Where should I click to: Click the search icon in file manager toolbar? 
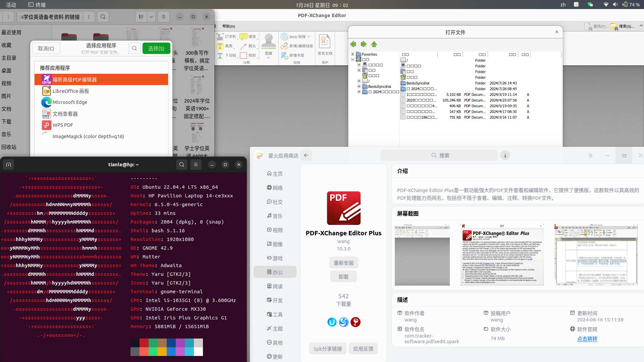click(x=103, y=17)
